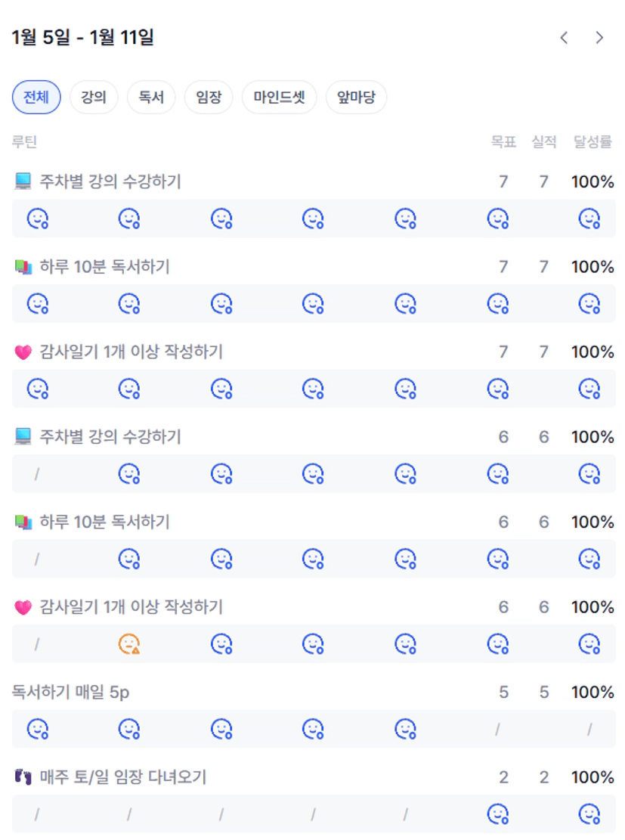The height and width of the screenshot is (840, 625).
Task: Click the orange sad-face status icon
Action: click(129, 644)
